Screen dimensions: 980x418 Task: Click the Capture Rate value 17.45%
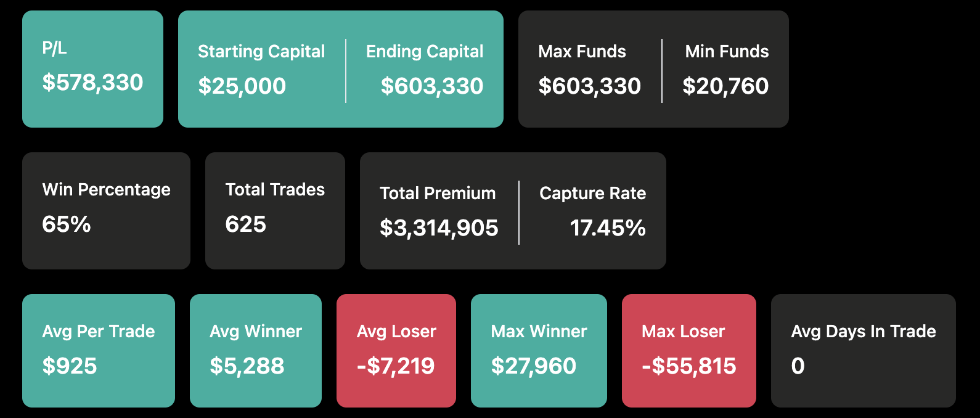click(x=608, y=227)
